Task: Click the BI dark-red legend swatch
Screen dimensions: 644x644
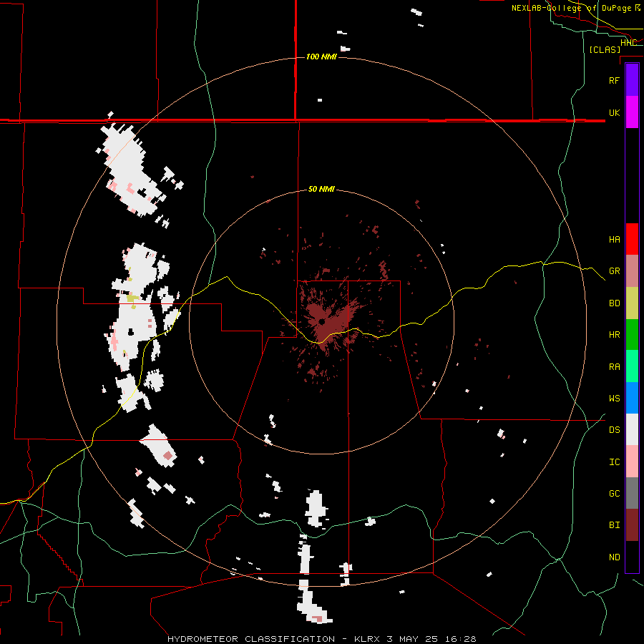Action: click(x=632, y=525)
